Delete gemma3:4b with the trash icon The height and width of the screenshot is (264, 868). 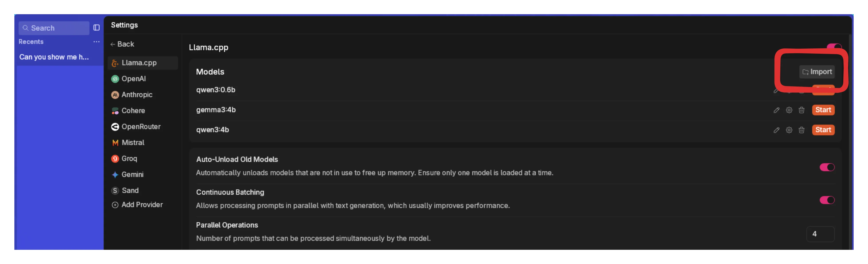(802, 110)
